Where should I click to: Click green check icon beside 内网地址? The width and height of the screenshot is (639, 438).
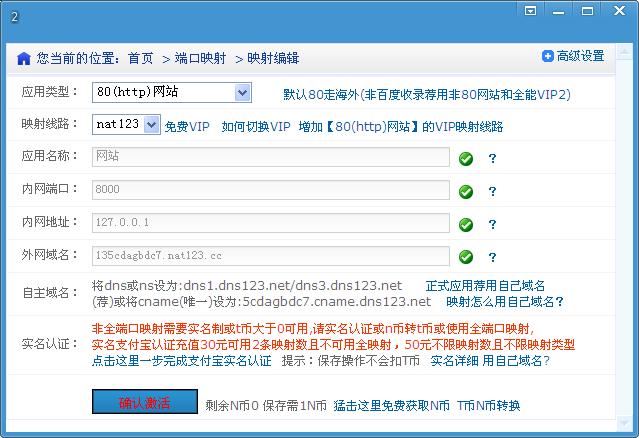pos(466,224)
